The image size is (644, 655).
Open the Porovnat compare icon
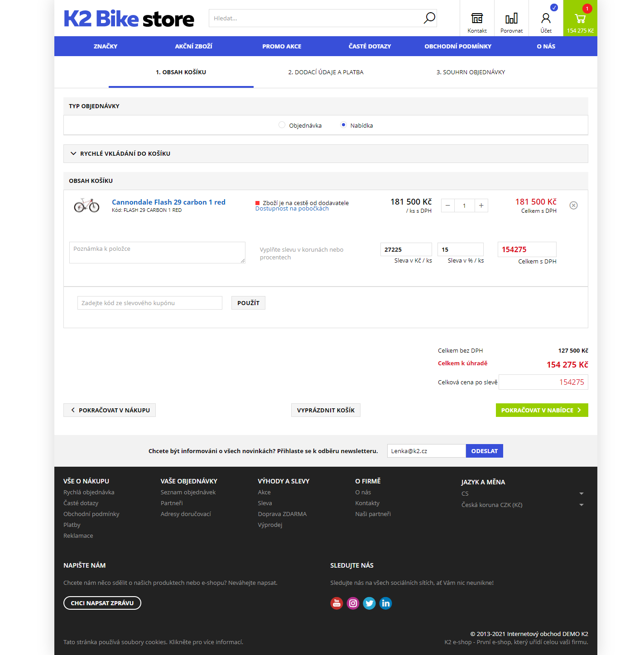[511, 18]
